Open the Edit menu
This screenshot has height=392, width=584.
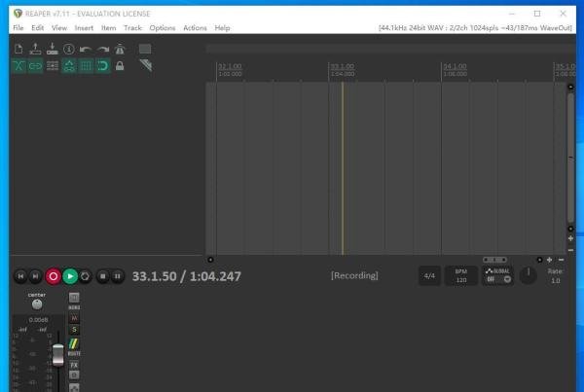(x=37, y=28)
